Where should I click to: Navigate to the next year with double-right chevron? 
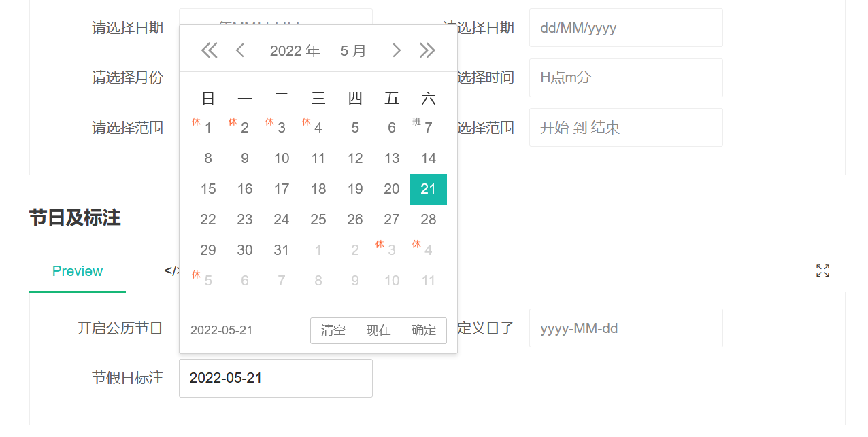coord(428,50)
